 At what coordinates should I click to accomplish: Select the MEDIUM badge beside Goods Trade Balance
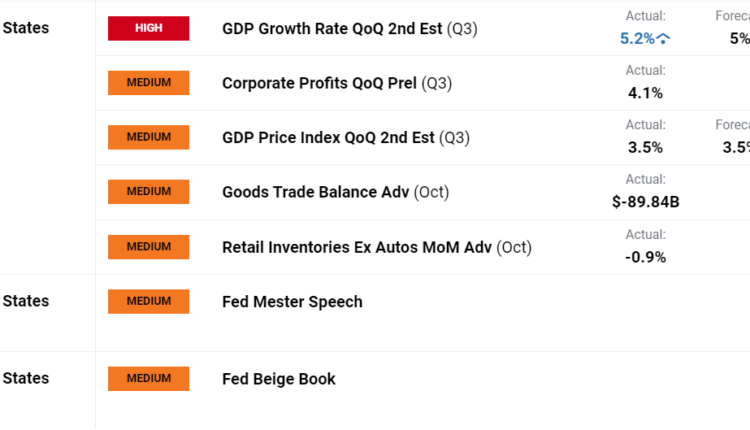(x=148, y=192)
